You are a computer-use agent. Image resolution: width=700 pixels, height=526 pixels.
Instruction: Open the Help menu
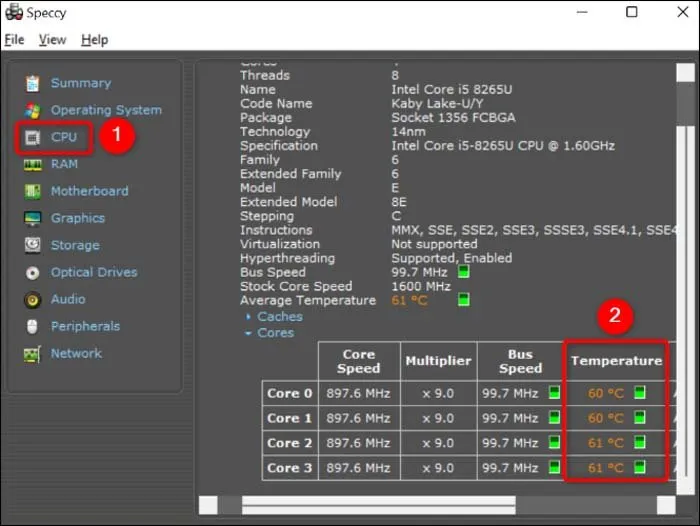click(x=95, y=40)
